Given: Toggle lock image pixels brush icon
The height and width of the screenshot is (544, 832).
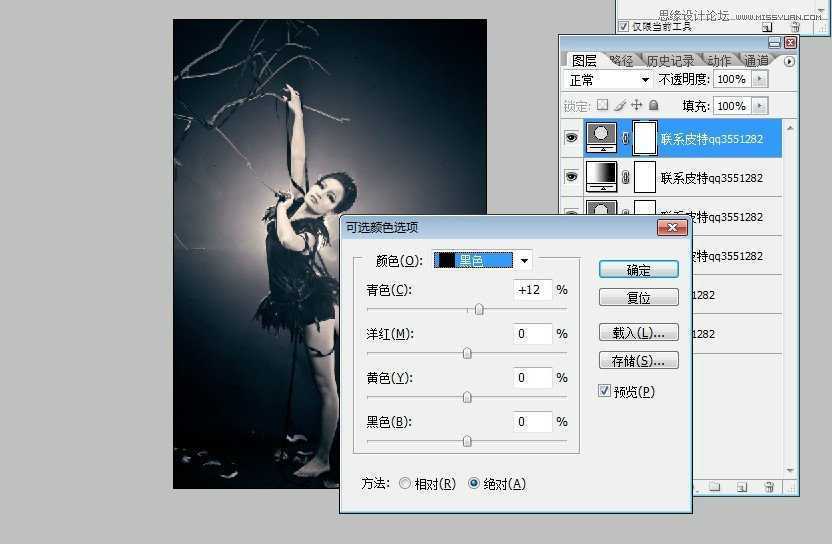Looking at the screenshot, I should pos(620,105).
